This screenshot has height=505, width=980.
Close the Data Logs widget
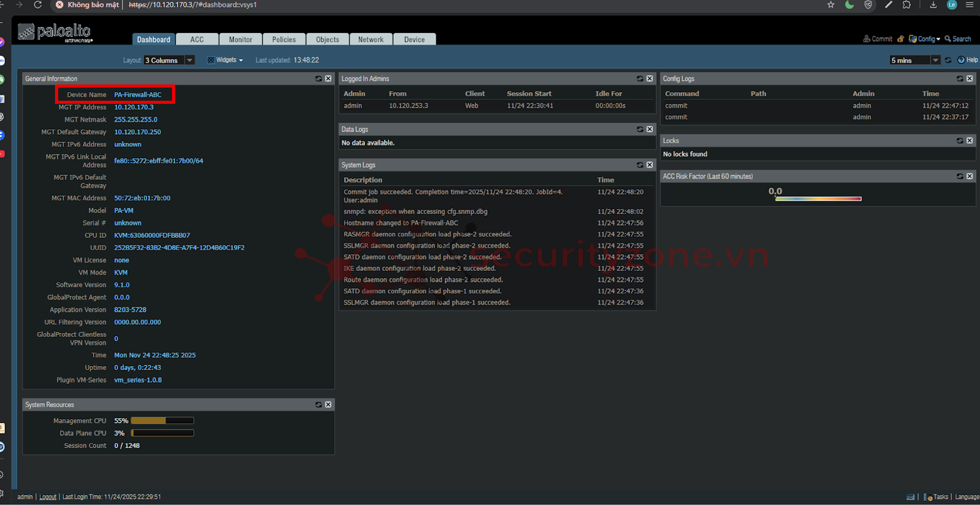click(649, 130)
